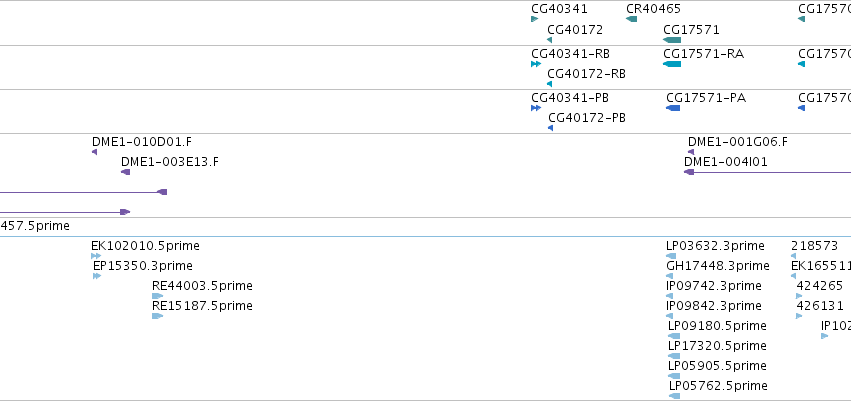Viewport: 851px width, 401px height.
Task: Open the CG40172-PB feature label
Action: pyautogui.click(x=587, y=118)
